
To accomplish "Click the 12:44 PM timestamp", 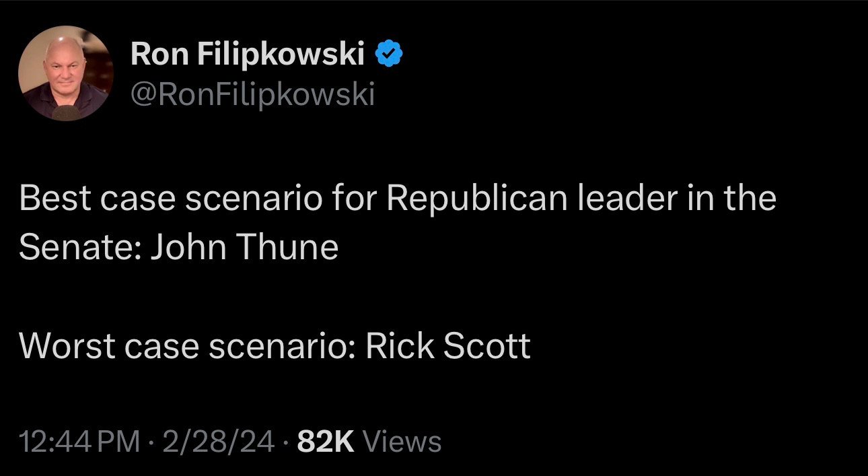I will click(x=80, y=442).
